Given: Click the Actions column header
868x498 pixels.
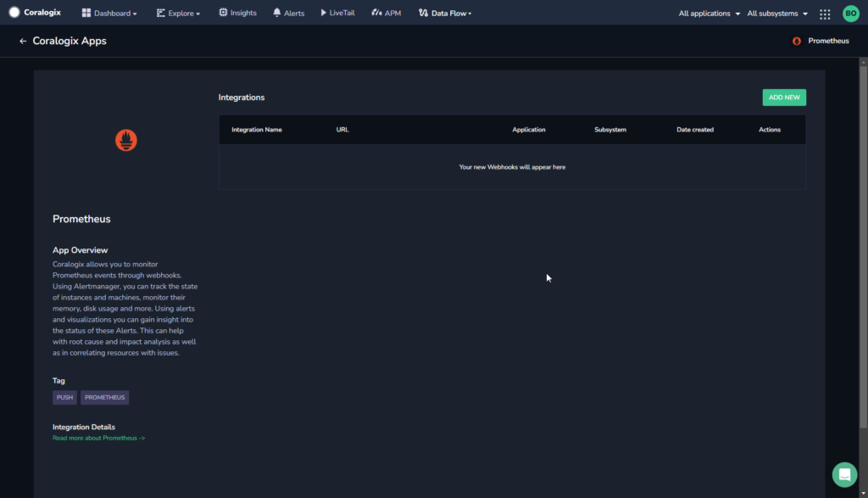Looking at the screenshot, I should pyautogui.click(x=770, y=130).
